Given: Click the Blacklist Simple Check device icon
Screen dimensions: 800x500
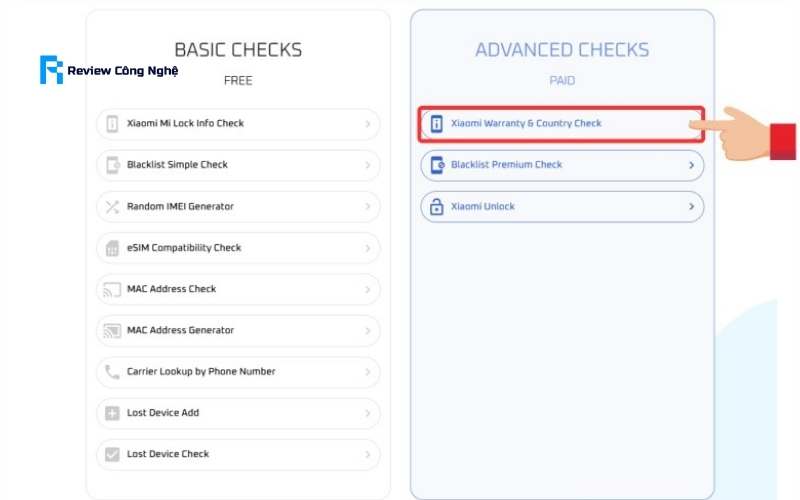Looking at the screenshot, I should [x=112, y=165].
